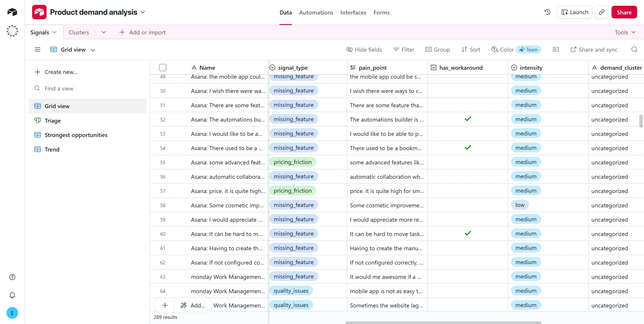The height and width of the screenshot is (324, 644).
Task: Click the low intensity tag in row 58
Action: (520, 205)
